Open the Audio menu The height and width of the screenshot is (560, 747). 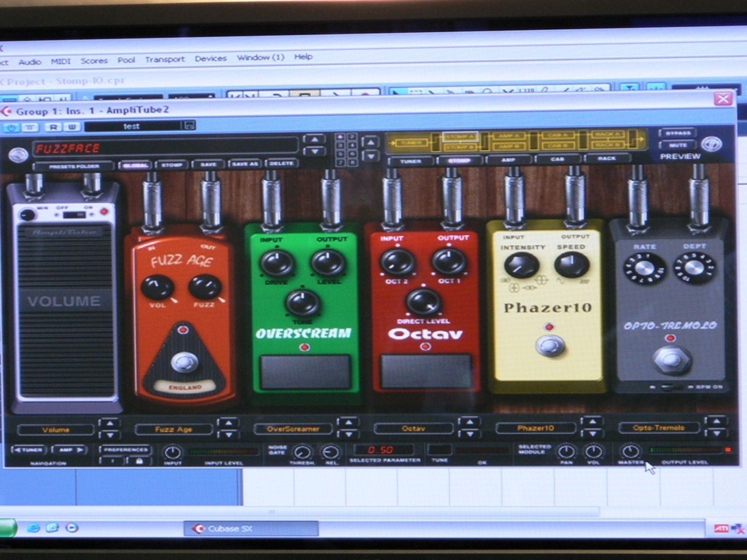[x=30, y=62]
